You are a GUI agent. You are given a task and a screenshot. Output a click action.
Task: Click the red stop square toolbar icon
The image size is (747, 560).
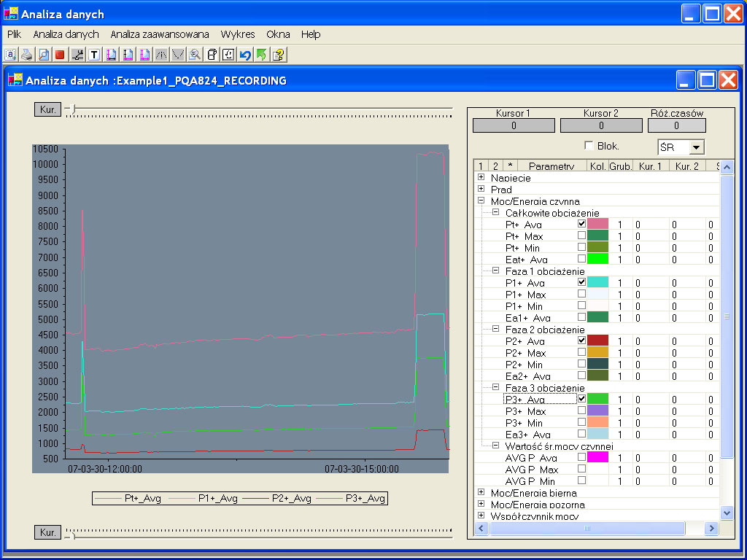(60, 55)
